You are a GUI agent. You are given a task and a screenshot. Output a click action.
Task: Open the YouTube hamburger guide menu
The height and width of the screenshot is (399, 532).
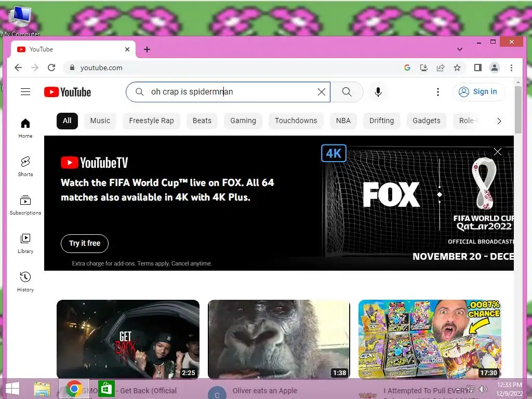pyautogui.click(x=25, y=92)
